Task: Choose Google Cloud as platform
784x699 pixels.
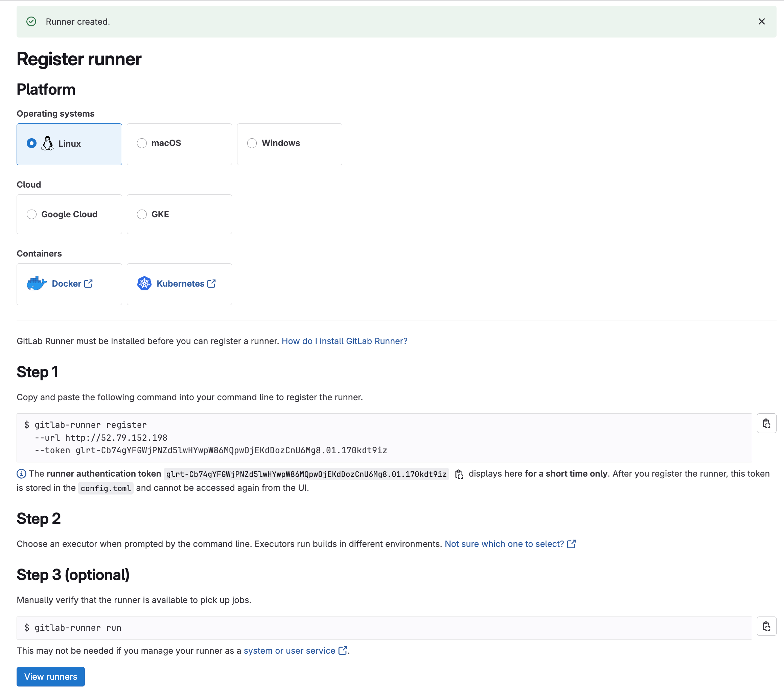Action: coord(31,214)
